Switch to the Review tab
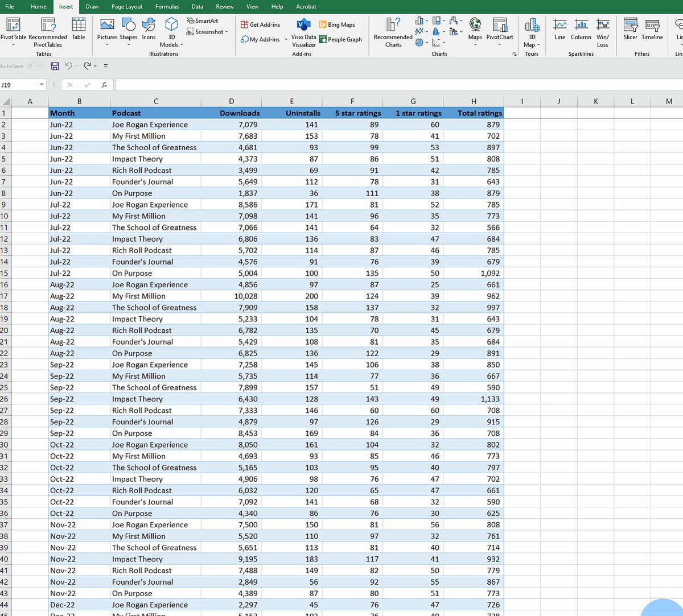 tap(225, 7)
